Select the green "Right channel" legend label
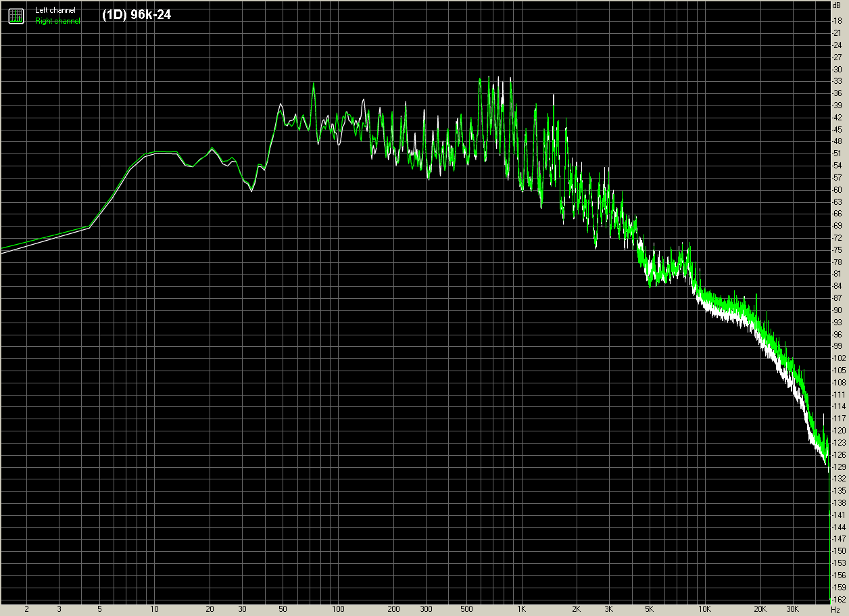 [x=57, y=21]
